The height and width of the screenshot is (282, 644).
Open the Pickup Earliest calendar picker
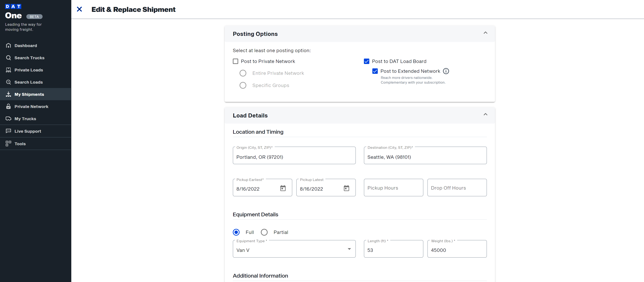[x=283, y=188]
